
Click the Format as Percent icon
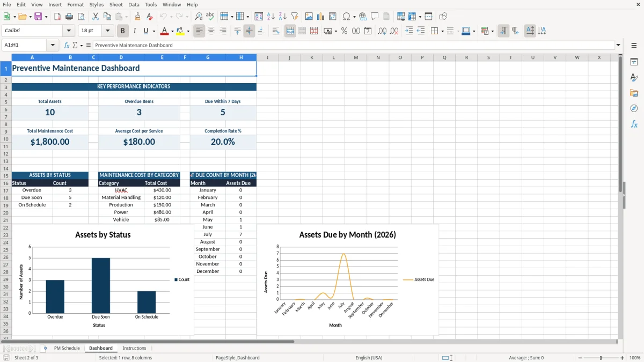coord(344,31)
